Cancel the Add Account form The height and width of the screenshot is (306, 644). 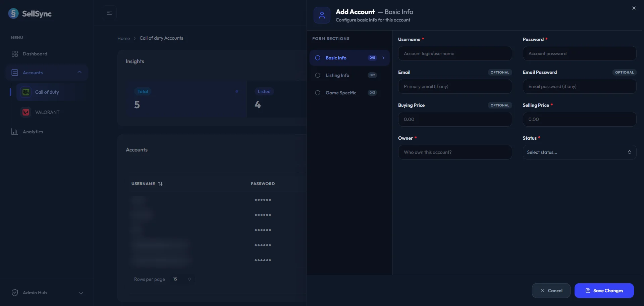pyautogui.click(x=551, y=291)
